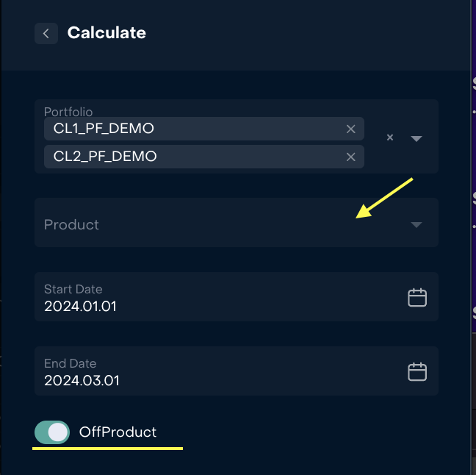Expand the Portfolio dropdown arrow
The height and width of the screenshot is (475, 476).
coord(416,138)
